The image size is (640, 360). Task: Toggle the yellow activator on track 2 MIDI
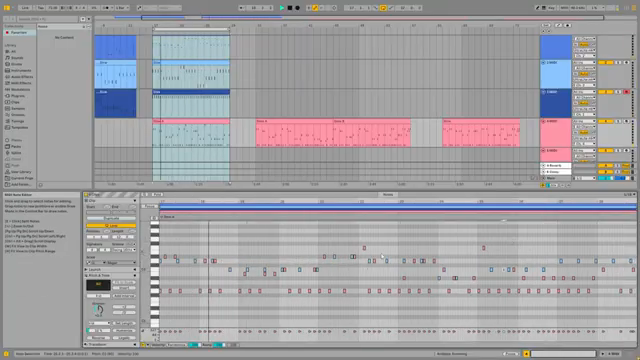606,62
